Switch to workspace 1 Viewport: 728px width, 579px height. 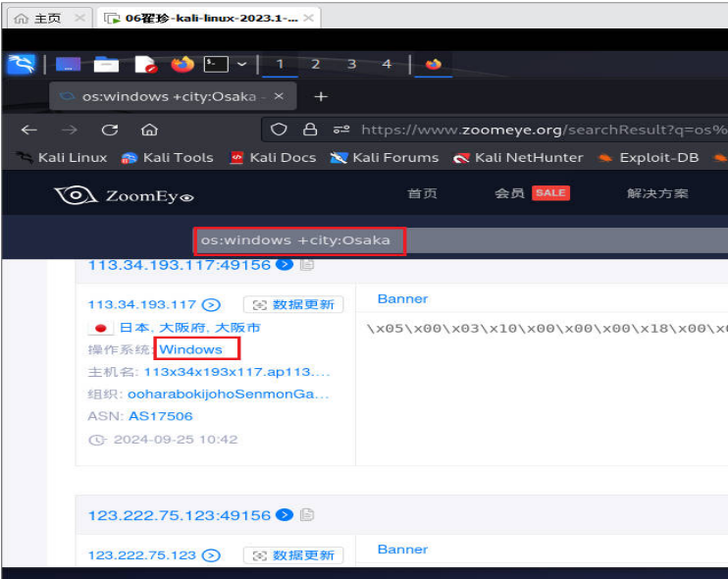point(280,64)
